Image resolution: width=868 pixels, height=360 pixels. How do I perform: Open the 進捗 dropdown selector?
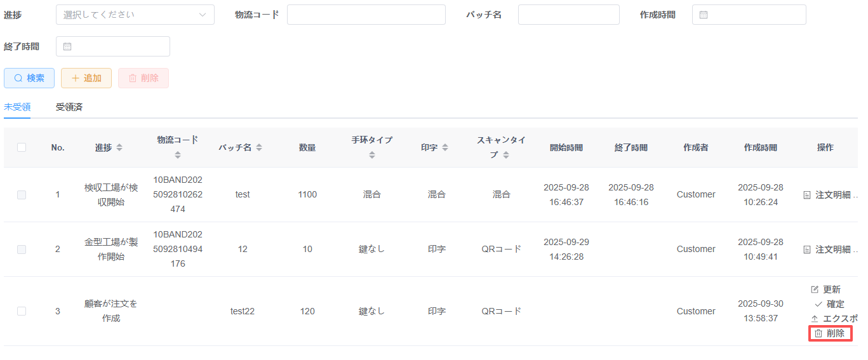[x=135, y=15]
